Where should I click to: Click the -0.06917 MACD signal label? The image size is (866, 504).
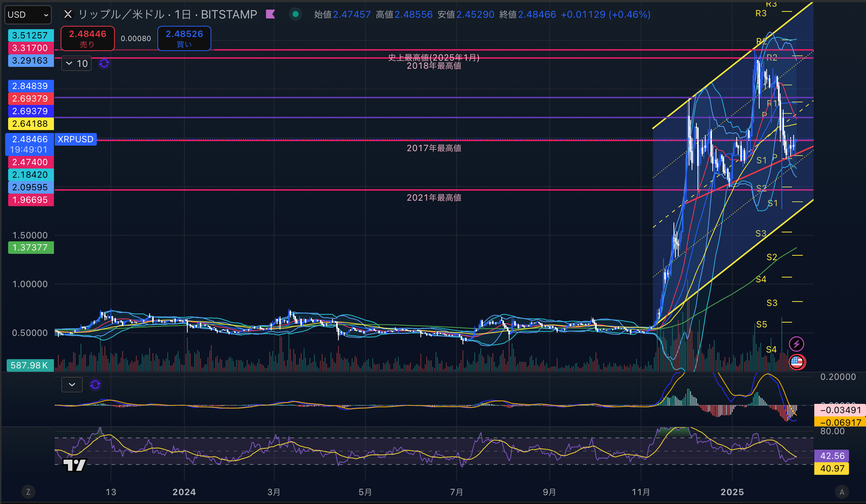tap(840, 422)
